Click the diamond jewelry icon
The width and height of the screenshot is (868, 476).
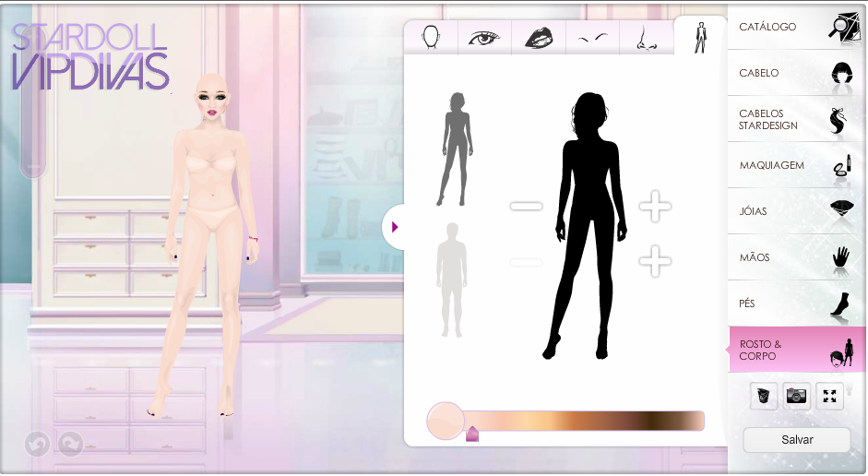(842, 208)
